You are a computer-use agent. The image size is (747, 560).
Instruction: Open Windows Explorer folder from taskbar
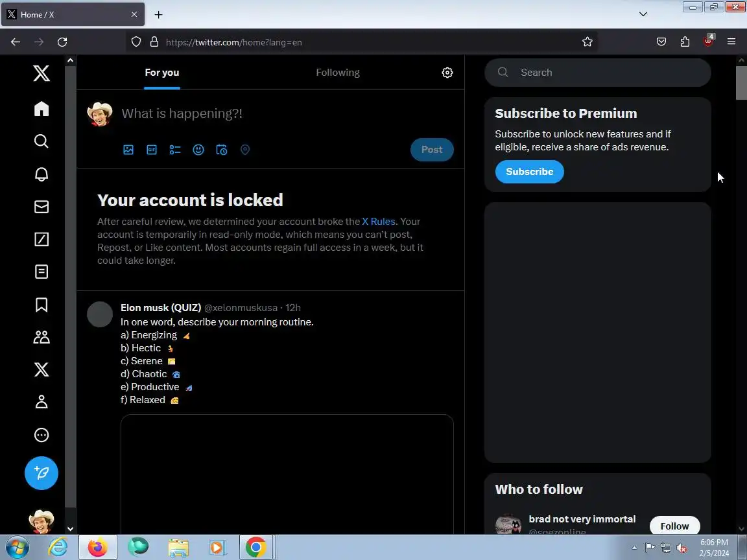(x=178, y=548)
